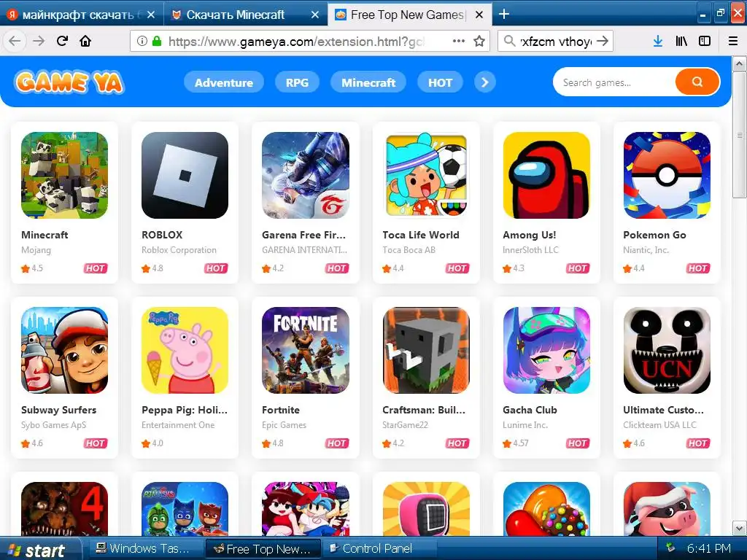Screen dimensions: 747x560
Task: Switch to Скачать Minecraft tab
Action: 236,15
